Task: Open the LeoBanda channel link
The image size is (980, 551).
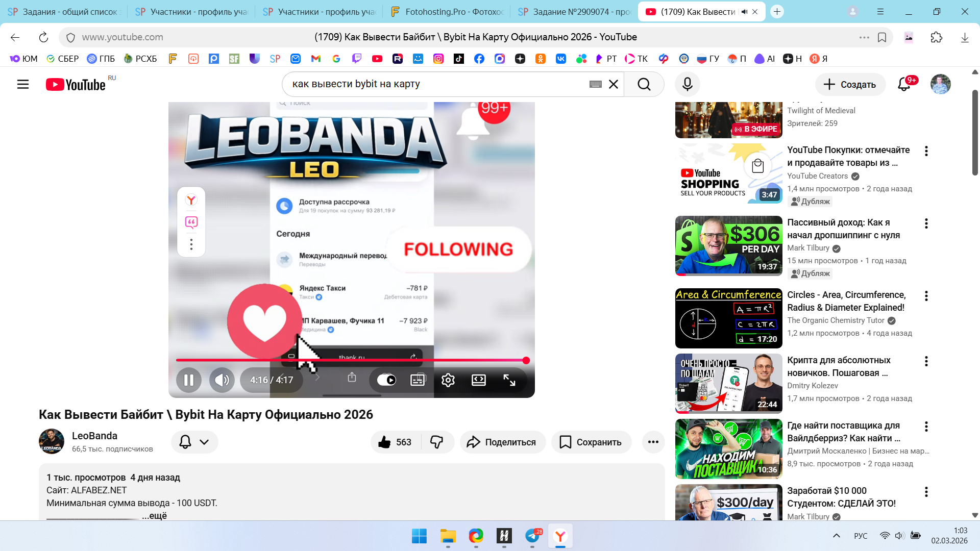Action: pos(94,436)
